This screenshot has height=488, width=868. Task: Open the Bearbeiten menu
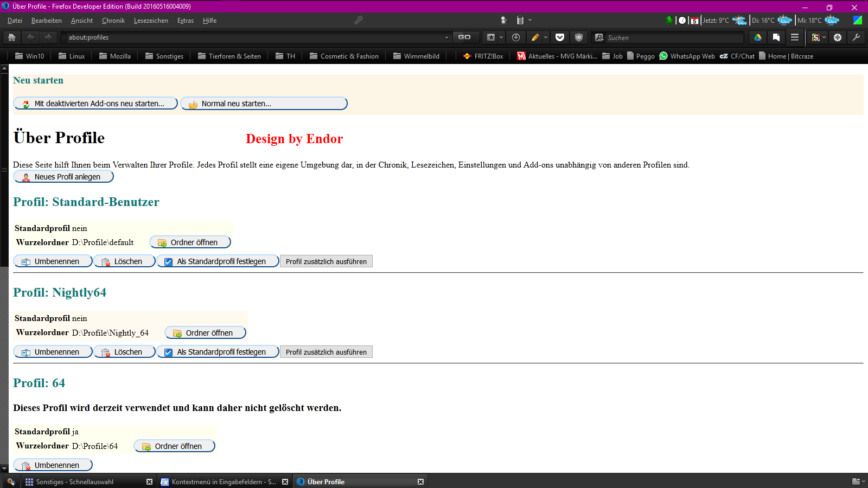pos(47,21)
